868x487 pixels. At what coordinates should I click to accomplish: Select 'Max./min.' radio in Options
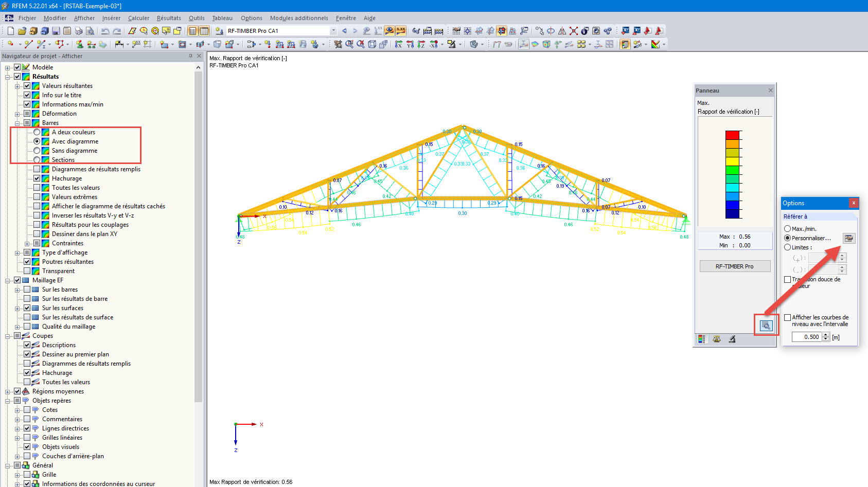point(787,229)
